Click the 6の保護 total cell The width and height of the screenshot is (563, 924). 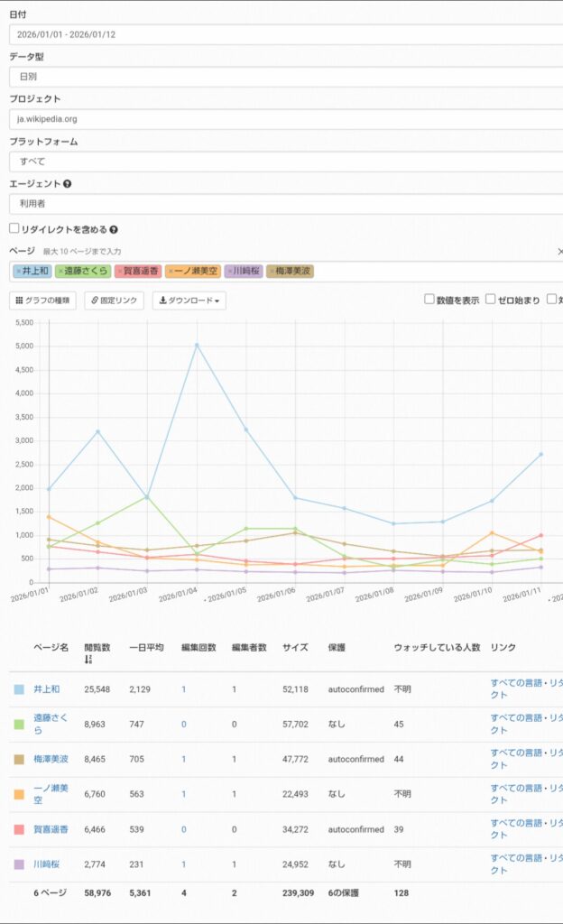click(344, 892)
